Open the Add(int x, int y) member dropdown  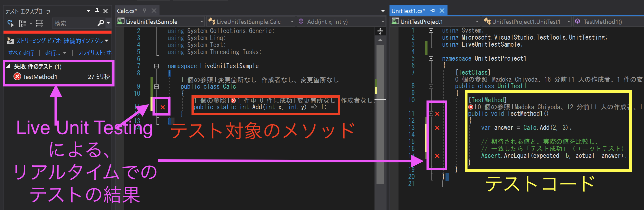(383, 22)
